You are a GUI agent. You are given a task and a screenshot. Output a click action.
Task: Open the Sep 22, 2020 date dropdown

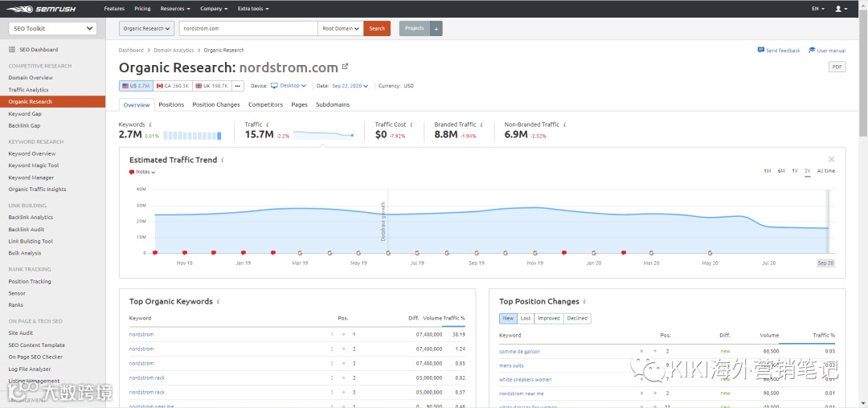pos(350,86)
